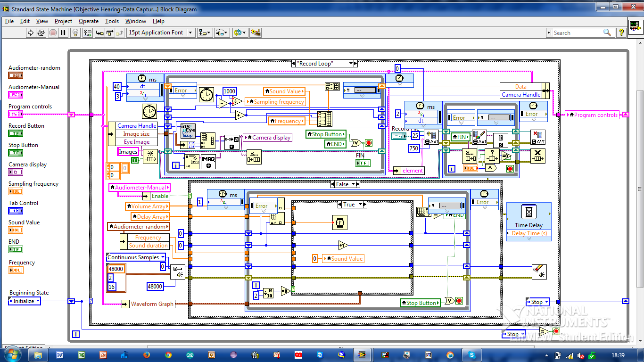Open the File menu
644x362 pixels.
click(x=9, y=21)
